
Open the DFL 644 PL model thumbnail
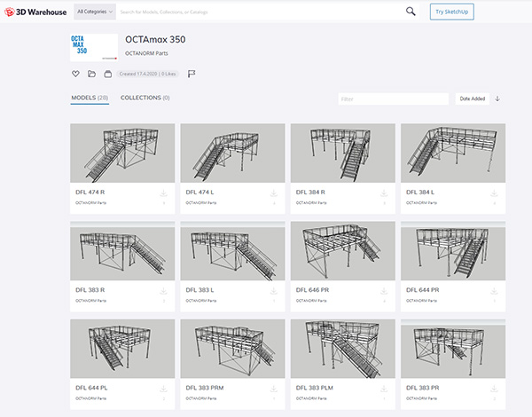[122, 349]
